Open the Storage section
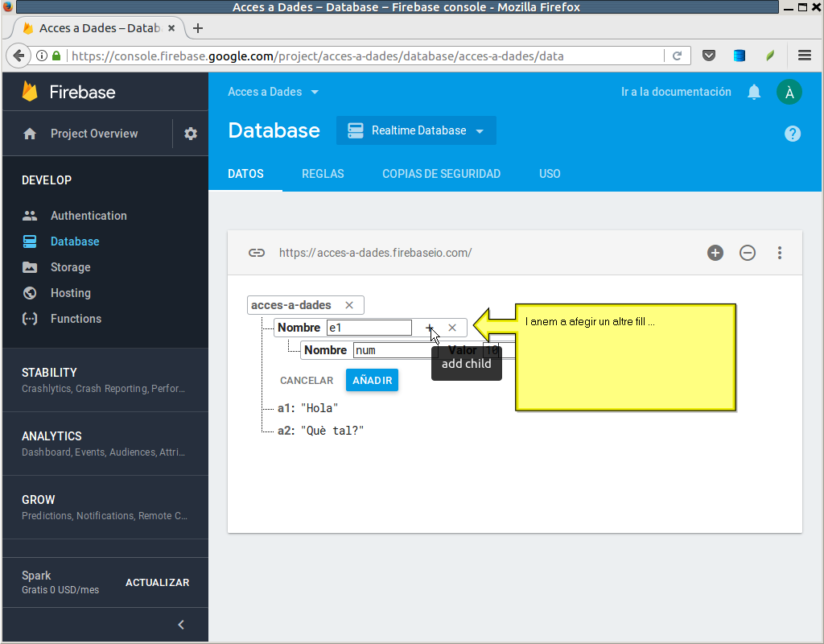This screenshot has height=644, width=824. point(71,267)
